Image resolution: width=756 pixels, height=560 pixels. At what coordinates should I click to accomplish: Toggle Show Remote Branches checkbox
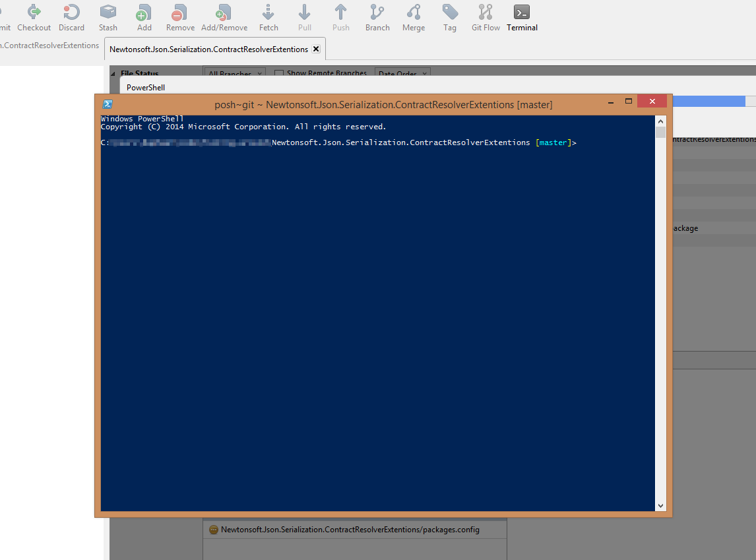(278, 73)
